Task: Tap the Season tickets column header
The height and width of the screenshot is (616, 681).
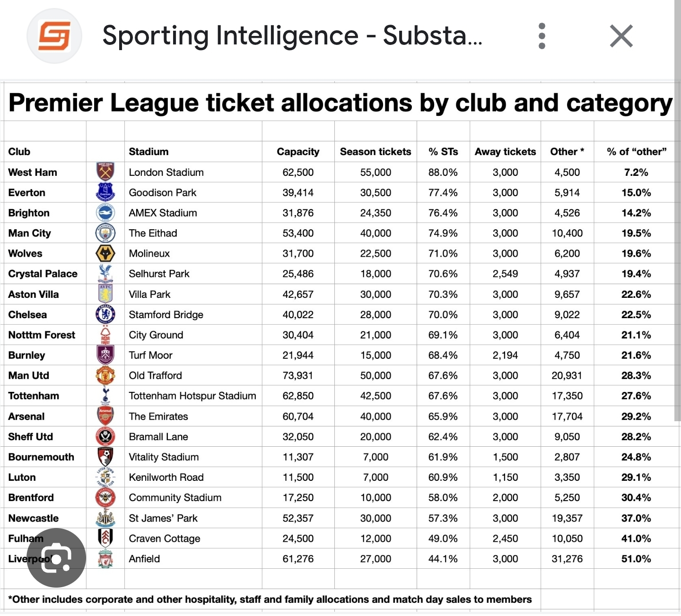Action: pyautogui.click(x=375, y=152)
